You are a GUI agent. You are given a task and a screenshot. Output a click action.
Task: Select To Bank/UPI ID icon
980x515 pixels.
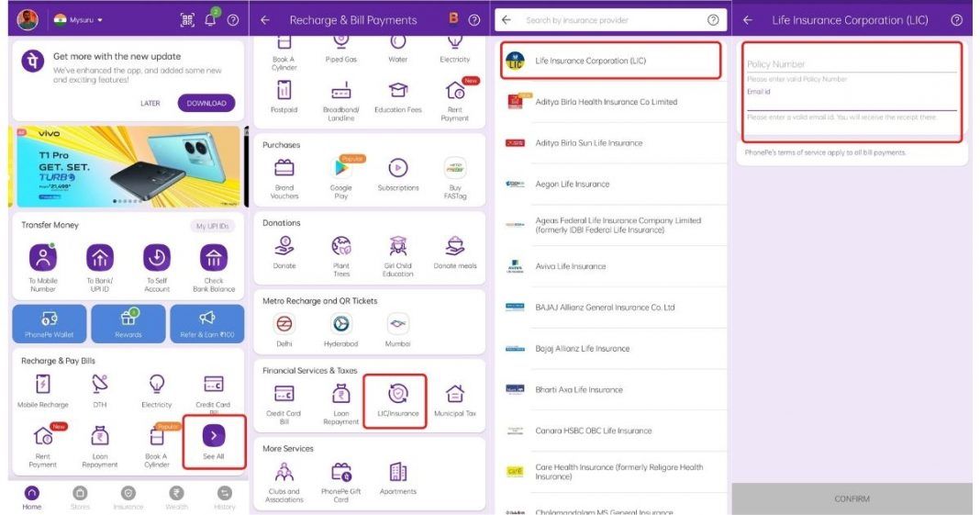click(100, 257)
